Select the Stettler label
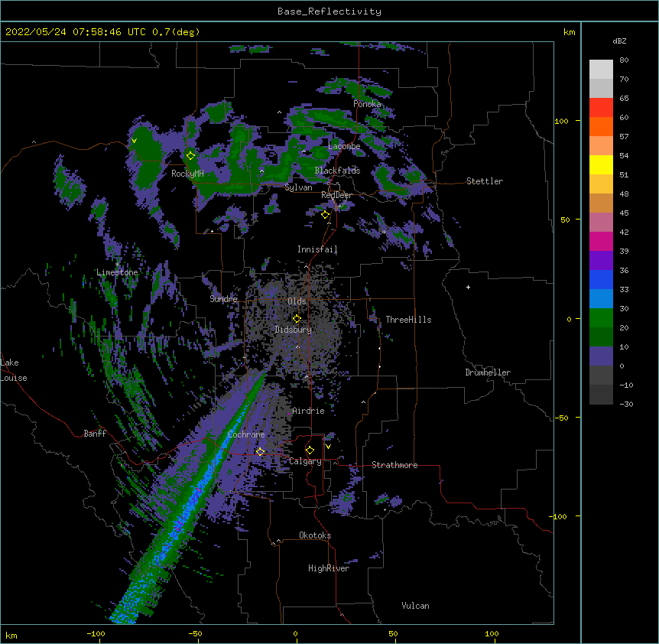Screen dimensions: 659x644 point(485,181)
